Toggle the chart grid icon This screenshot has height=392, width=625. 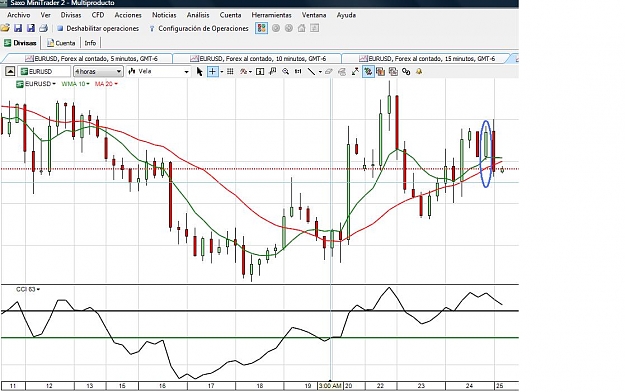pyautogui.click(x=230, y=71)
